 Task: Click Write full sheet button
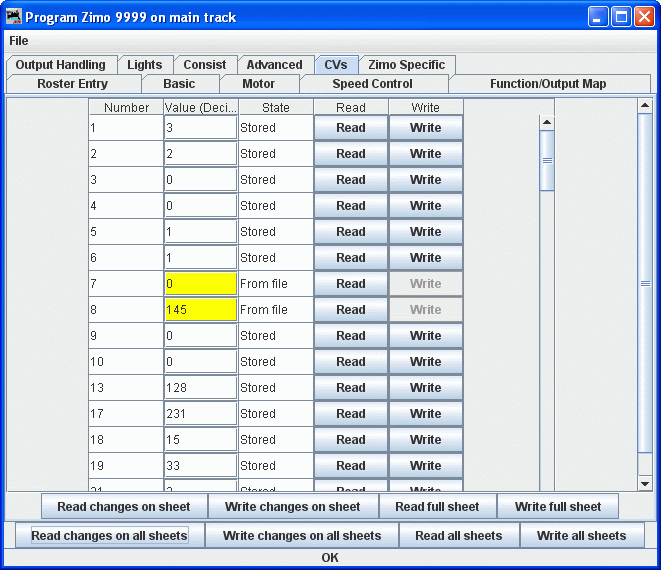point(558,507)
